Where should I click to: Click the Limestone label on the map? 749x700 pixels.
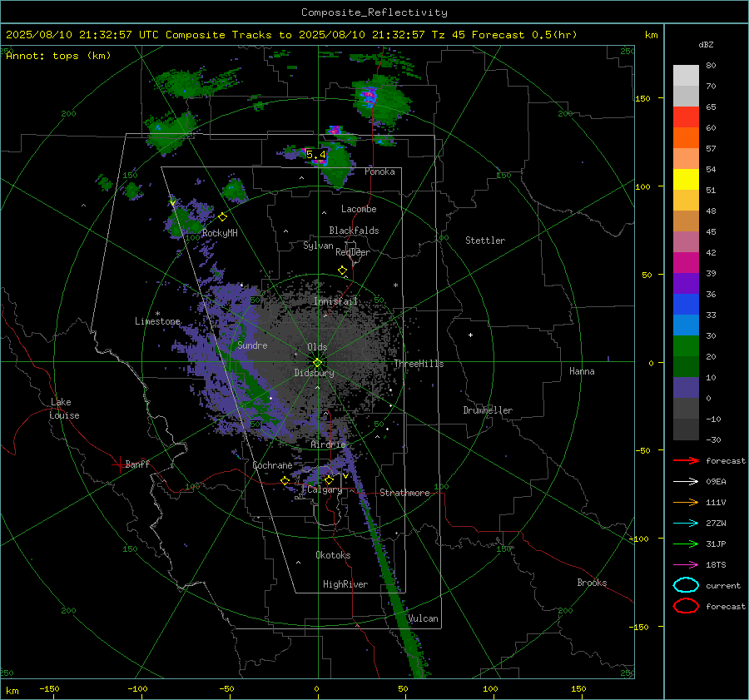[x=157, y=321]
